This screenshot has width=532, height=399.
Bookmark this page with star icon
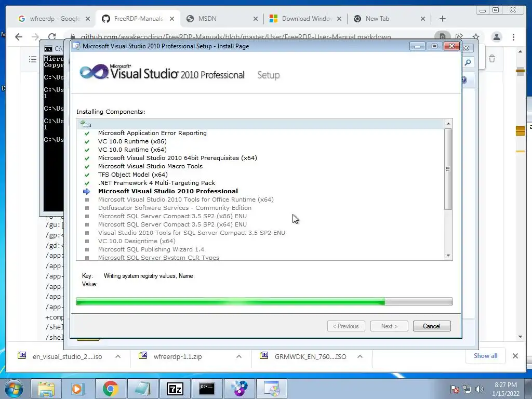tap(476, 37)
